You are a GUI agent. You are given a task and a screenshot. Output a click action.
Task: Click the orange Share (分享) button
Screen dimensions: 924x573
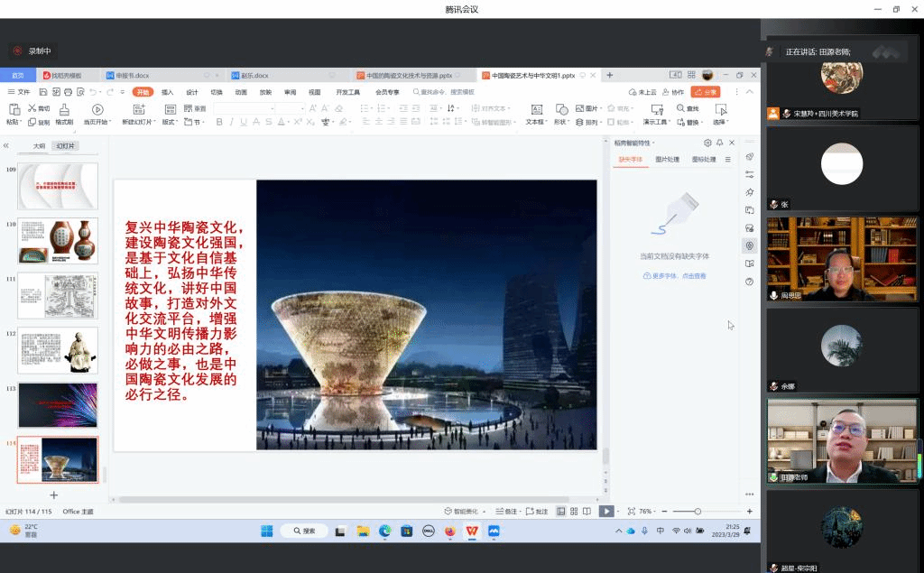[x=706, y=92]
